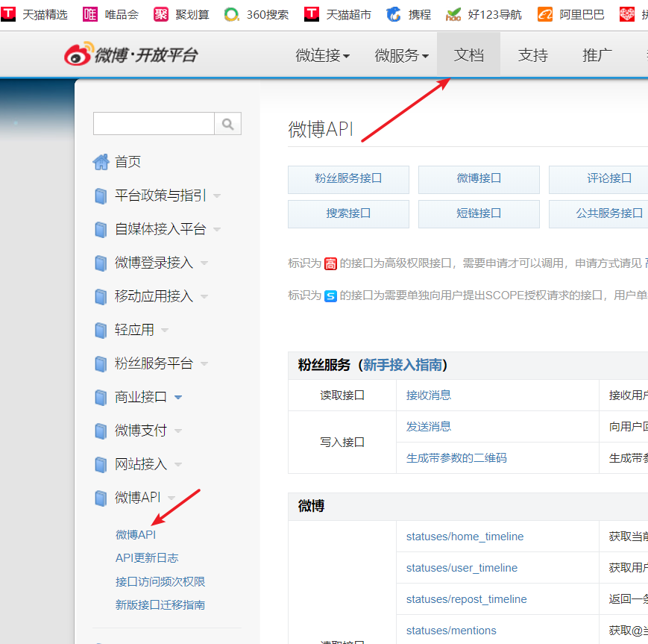This screenshot has height=644, width=648.
Task: Open the 好123导航 bookmark icon
Action: coord(453,14)
